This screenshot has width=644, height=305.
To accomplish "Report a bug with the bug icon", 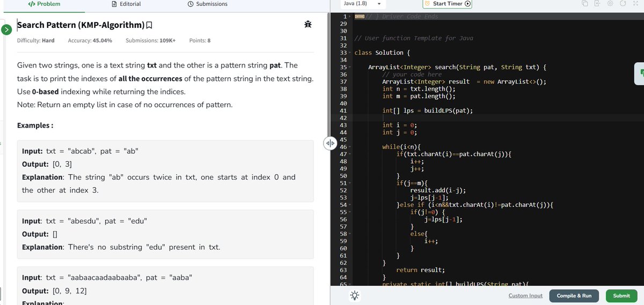I will [308, 25].
